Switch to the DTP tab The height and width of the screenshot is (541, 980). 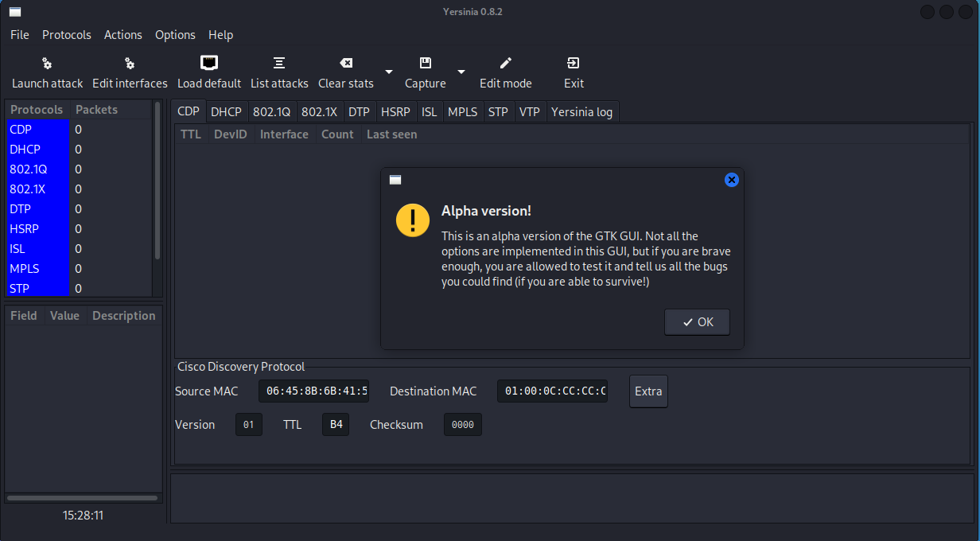click(x=359, y=112)
